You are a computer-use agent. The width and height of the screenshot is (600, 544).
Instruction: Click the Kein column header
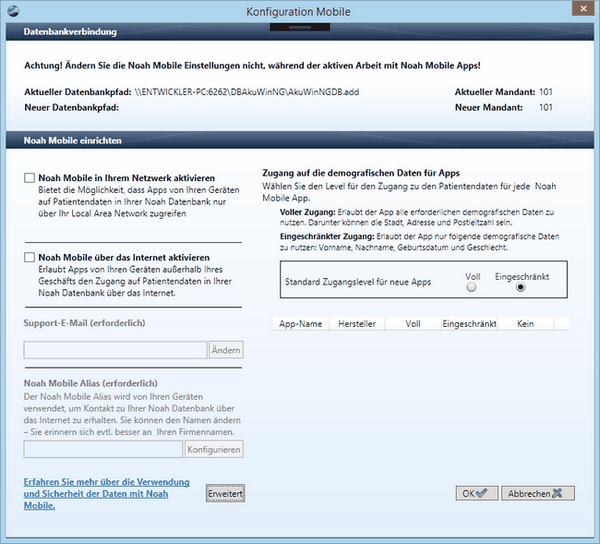click(x=526, y=324)
